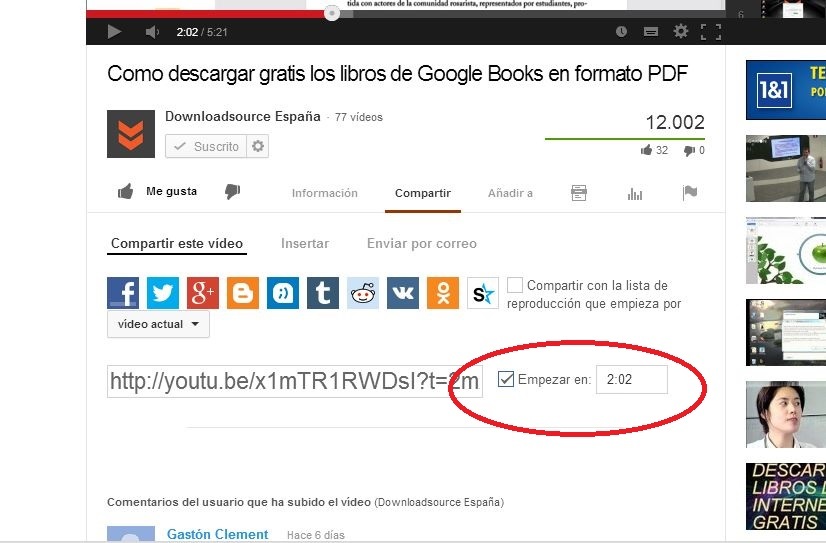
Task: Open the 1&1 advertisement banner
Action: pyautogui.click(x=786, y=90)
